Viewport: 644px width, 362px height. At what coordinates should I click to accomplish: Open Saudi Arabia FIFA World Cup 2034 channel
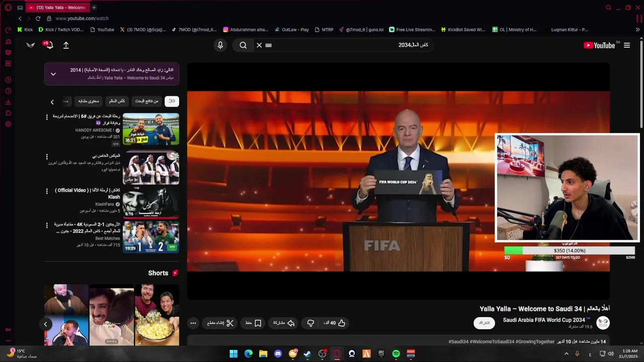tap(544, 320)
